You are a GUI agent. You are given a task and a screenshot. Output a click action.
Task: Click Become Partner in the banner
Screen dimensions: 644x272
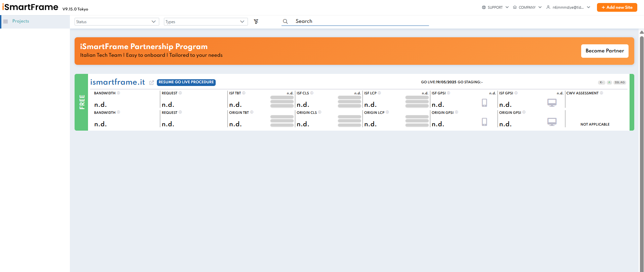tap(605, 51)
